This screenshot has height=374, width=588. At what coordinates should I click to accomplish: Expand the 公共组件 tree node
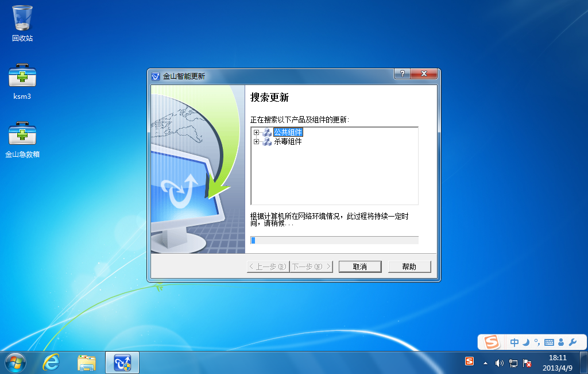[x=256, y=132]
